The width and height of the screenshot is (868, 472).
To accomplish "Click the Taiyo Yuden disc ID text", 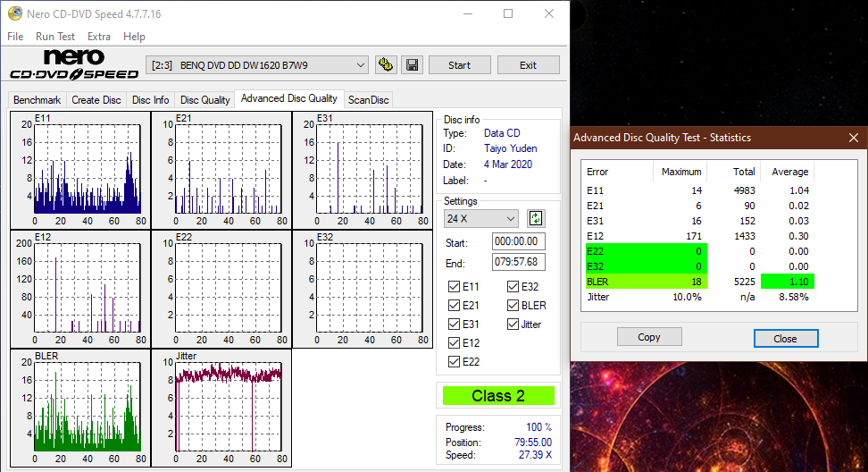I will click(511, 148).
